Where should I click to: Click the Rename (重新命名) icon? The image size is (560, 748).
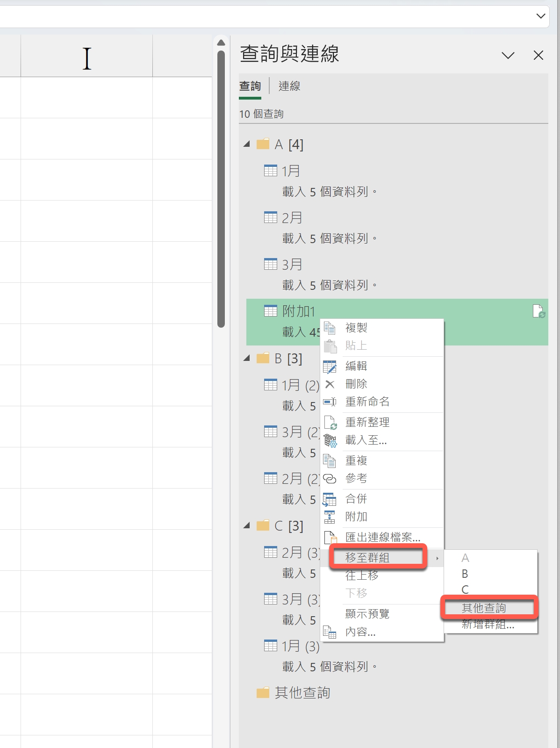coord(330,402)
